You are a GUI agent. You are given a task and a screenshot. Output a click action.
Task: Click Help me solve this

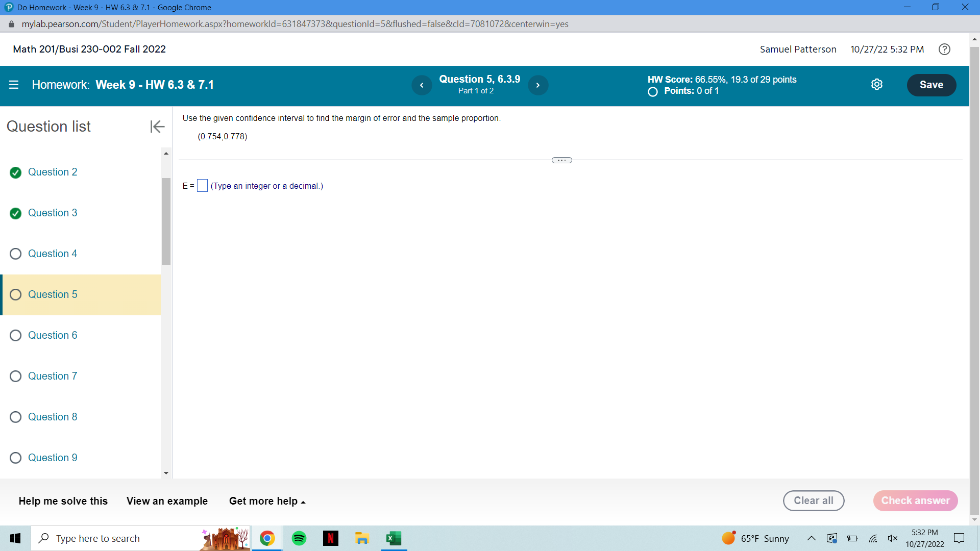(x=63, y=501)
